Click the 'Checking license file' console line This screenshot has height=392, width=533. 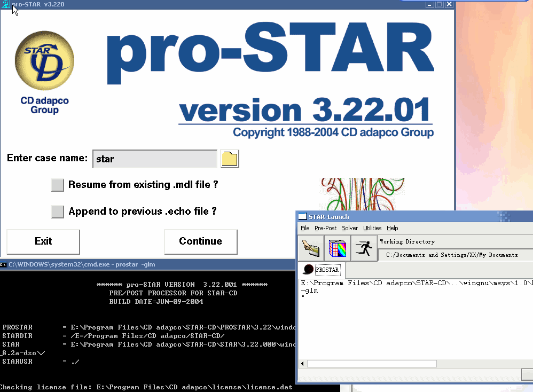(x=146, y=387)
